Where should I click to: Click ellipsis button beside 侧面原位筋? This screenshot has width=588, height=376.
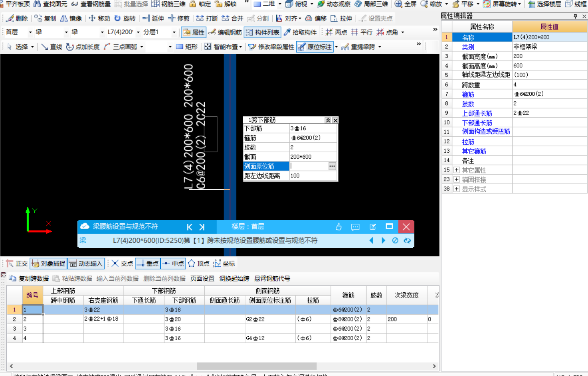(x=332, y=166)
